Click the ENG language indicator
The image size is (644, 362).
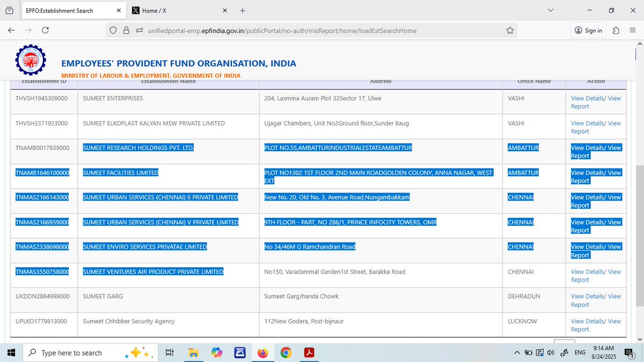pyautogui.click(x=580, y=352)
